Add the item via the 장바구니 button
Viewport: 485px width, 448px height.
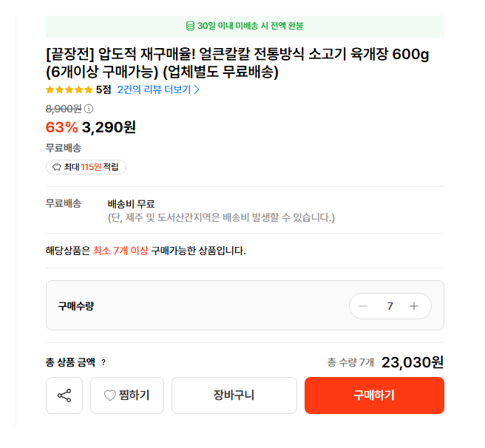tap(234, 396)
